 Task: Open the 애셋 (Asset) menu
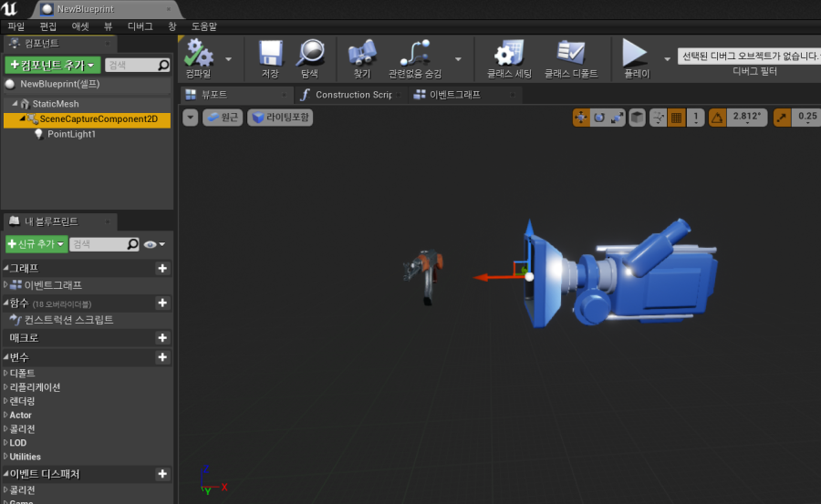[x=80, y=26]
